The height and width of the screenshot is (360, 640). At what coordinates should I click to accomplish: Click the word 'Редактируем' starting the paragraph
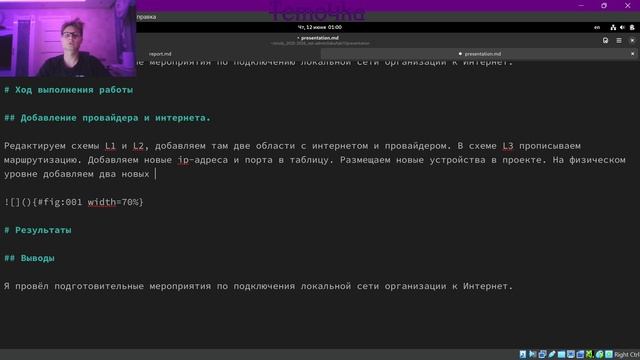click(35, 146)
